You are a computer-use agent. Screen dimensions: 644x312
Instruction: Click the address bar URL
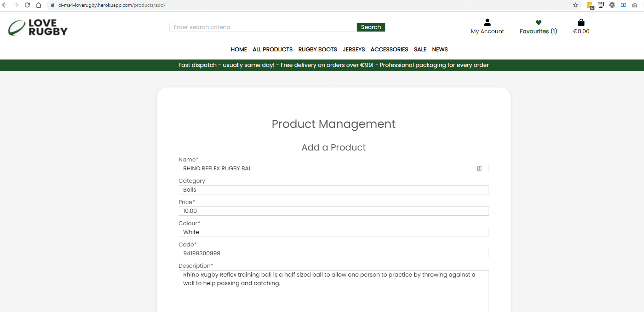pos(112,5)
